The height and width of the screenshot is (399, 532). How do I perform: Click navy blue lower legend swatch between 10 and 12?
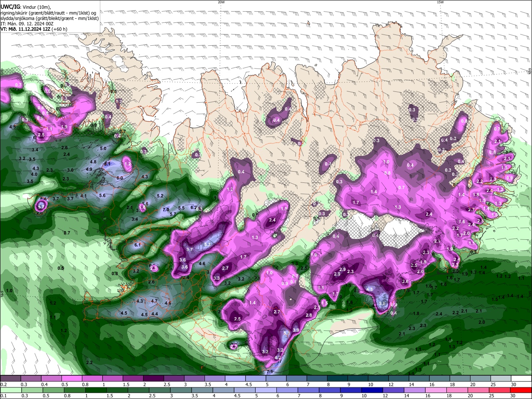[x=371, y=390]
